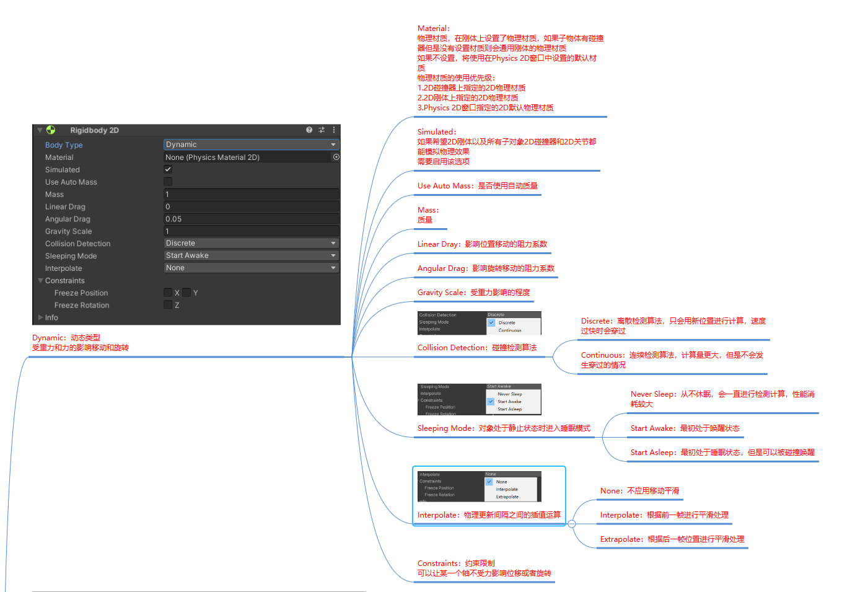This screenshot has width=868, height=592.
Task: Click the Body Type label in the inspector
Action: click(64, 145)
